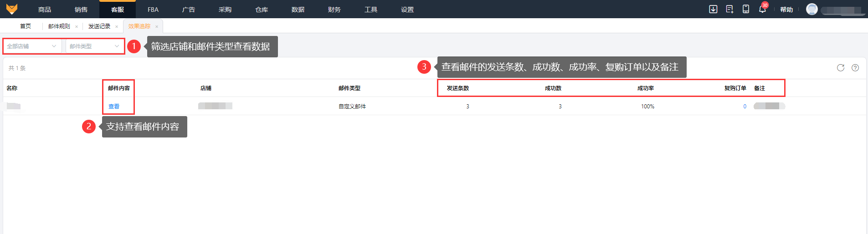Click the fox logo icon
Viewport: 868px width, 234px height.
point(12,9)
